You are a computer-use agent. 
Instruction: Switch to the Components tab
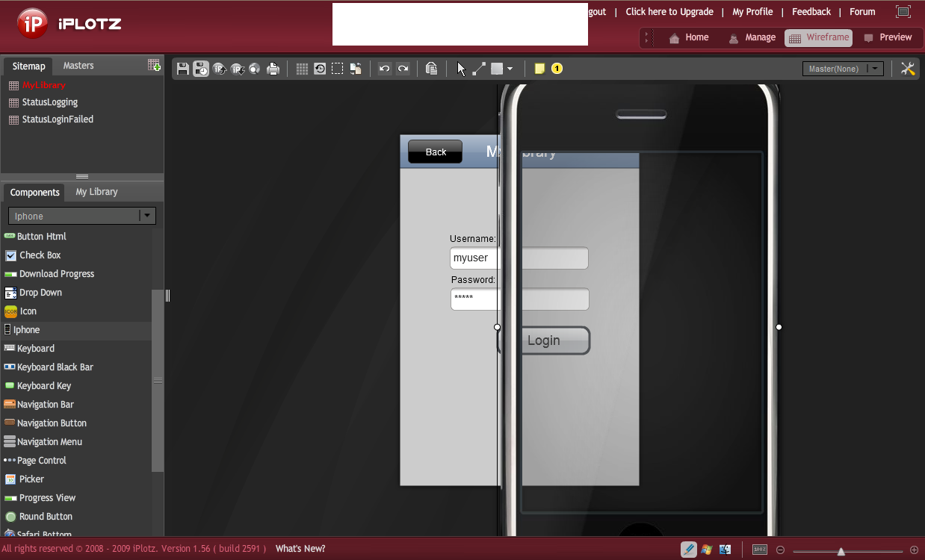[x=34, y=192]
